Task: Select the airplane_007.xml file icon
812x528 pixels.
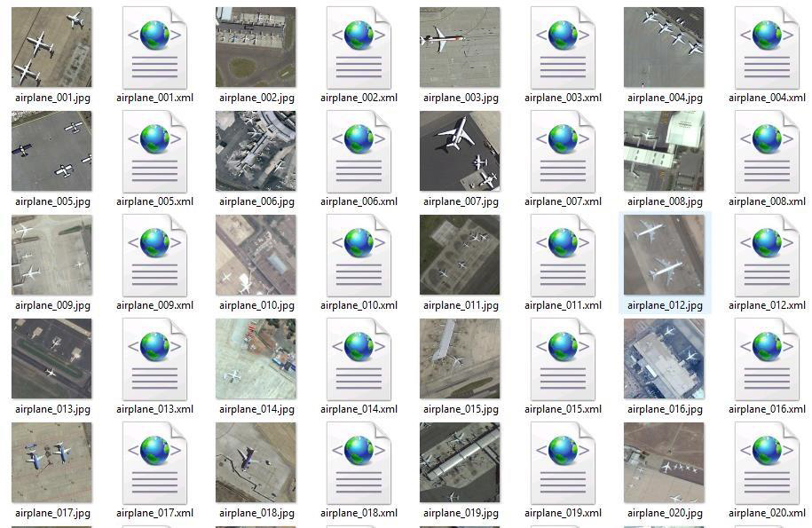Action: point(563,152)
